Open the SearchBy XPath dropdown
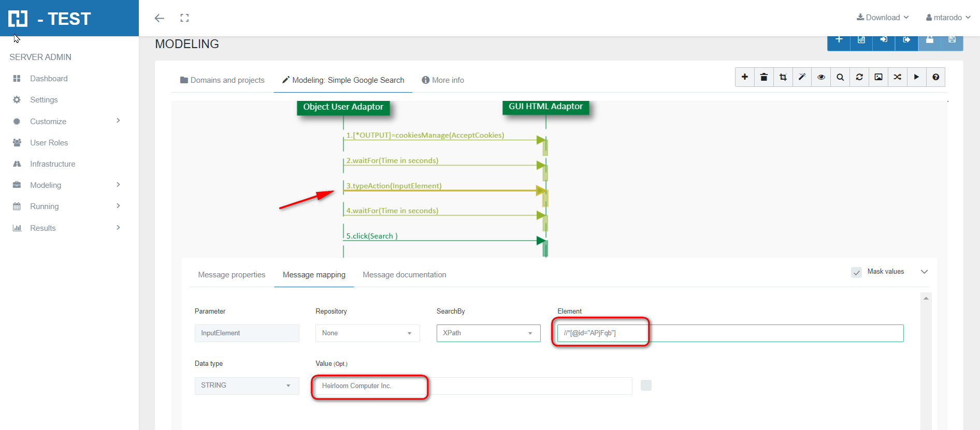Image resolution: width=980 pixels, height=430 pixels. click(488, 333)
